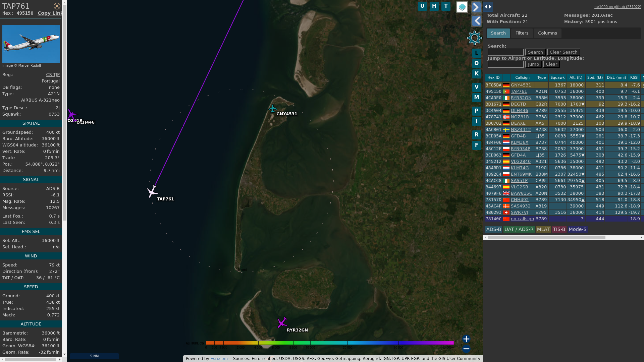Select DLH446 callsign in table

tap(519, 111)
